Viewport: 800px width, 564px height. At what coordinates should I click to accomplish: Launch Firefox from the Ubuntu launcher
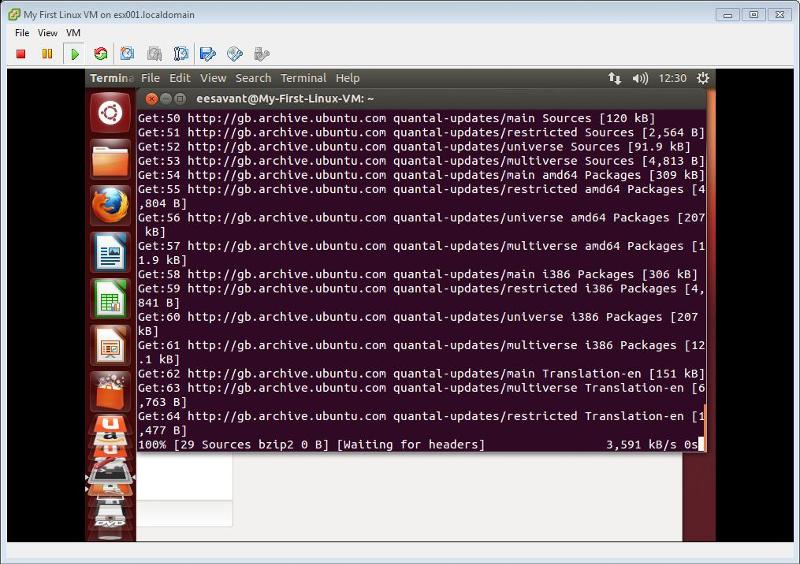pyautogui.click(x=110, y=206)
